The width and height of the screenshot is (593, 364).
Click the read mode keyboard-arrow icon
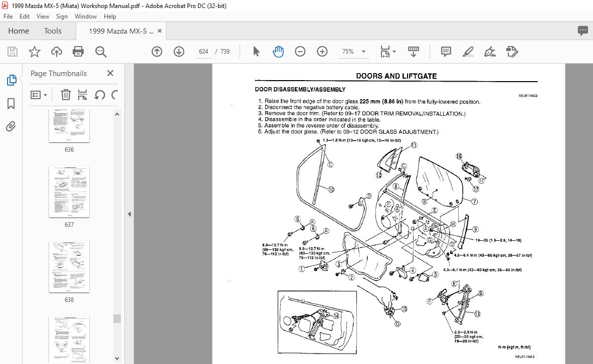pos(414,52)
